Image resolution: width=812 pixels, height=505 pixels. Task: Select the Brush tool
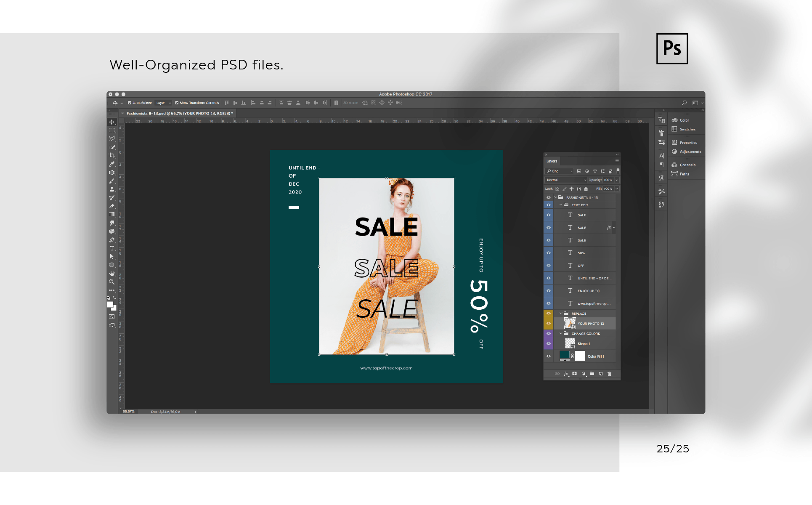112,181
